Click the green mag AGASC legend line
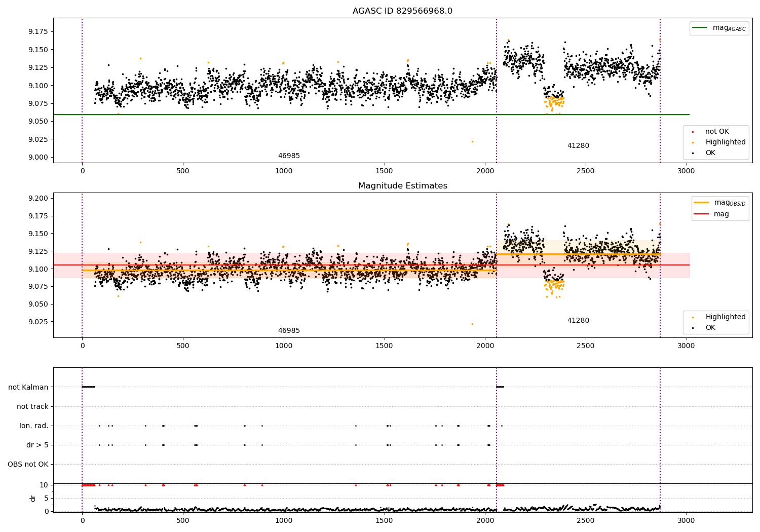760x532 pixels. tap(700, 28)
